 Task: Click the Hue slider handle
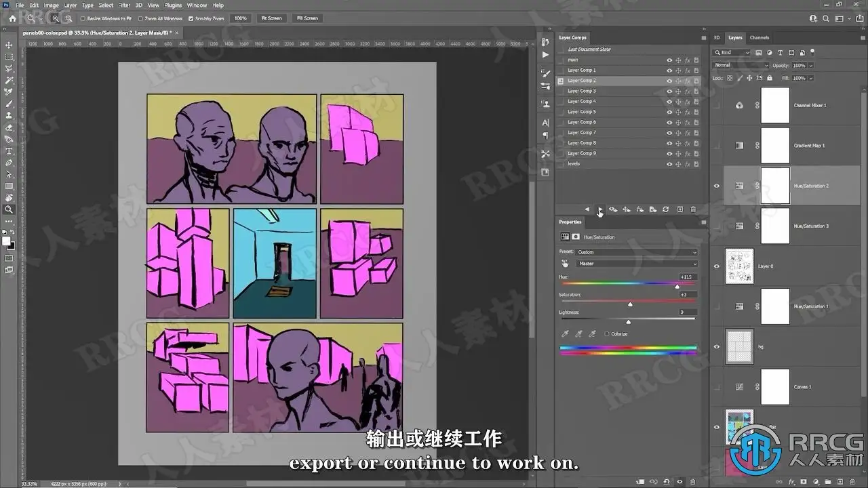point(677,286)
